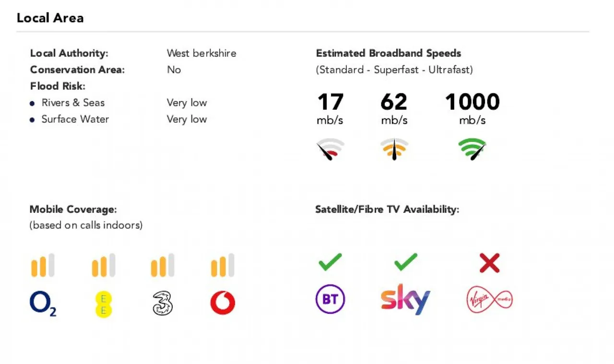Click the red cross above Virgin Media
Viewport: 614px width, 364px height.
(490, 263)
